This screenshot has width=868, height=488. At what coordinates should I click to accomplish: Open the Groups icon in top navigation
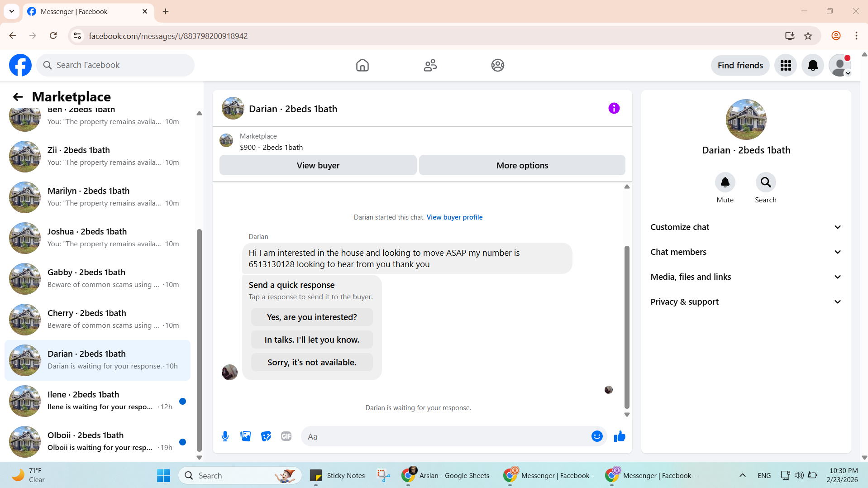[x=498, y=65]
